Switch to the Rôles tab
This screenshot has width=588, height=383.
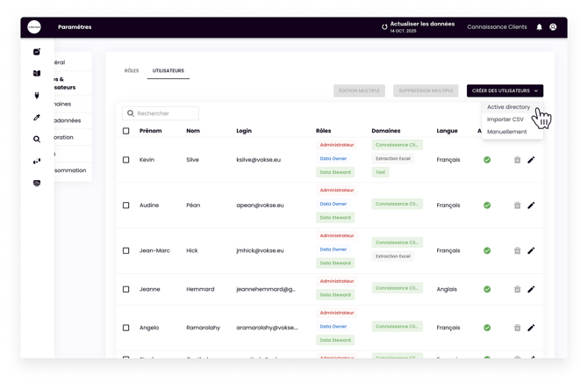(x=132, y=70)
